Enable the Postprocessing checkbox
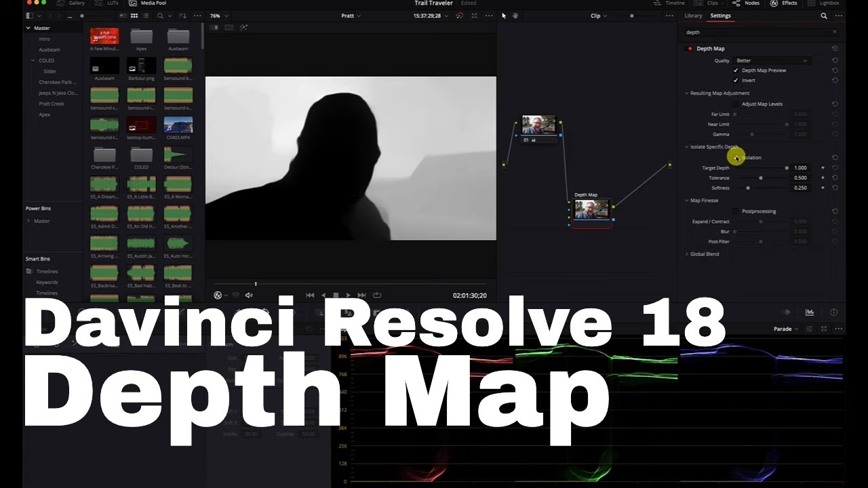The width and height of the screenshot is (868, 488). click(736, 211)
